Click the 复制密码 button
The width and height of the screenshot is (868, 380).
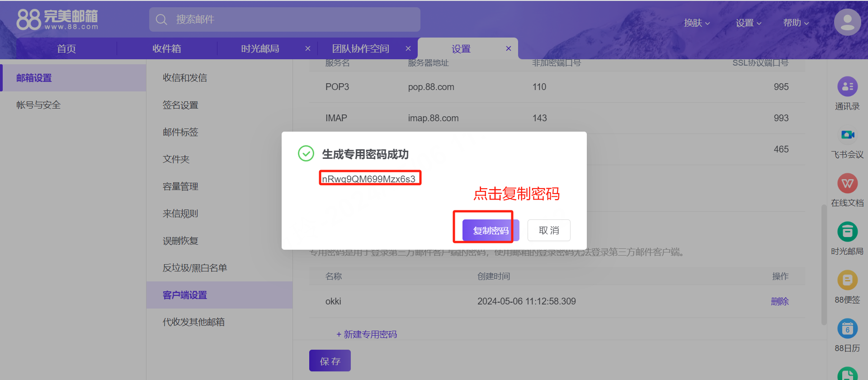pos(491,230)
